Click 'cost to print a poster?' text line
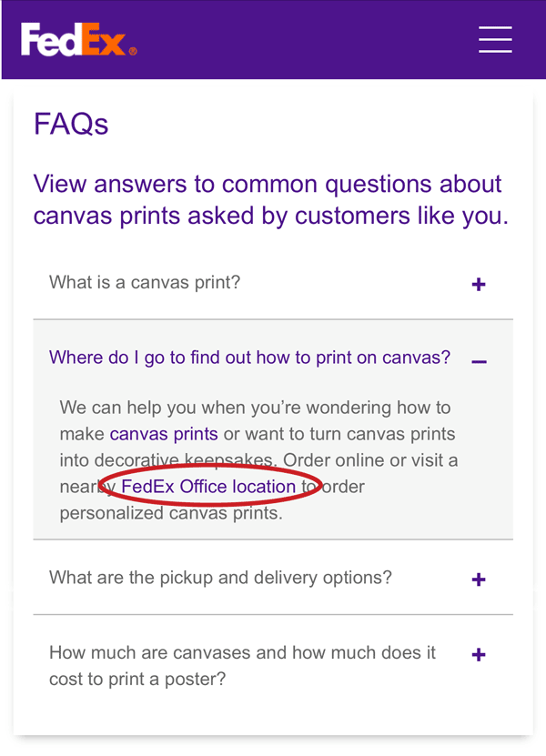 pyautogui.click(x=137, y=679)
